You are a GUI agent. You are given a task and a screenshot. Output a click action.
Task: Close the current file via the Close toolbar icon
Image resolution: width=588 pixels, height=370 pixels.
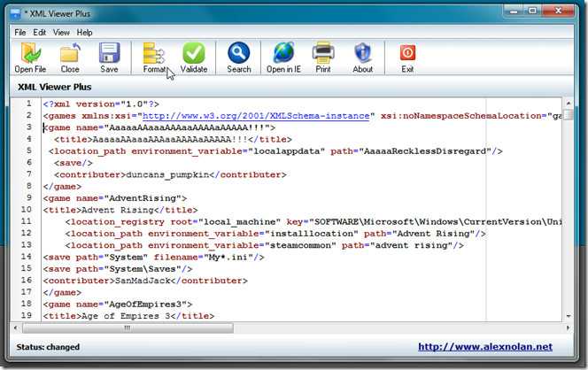(70, 57)
